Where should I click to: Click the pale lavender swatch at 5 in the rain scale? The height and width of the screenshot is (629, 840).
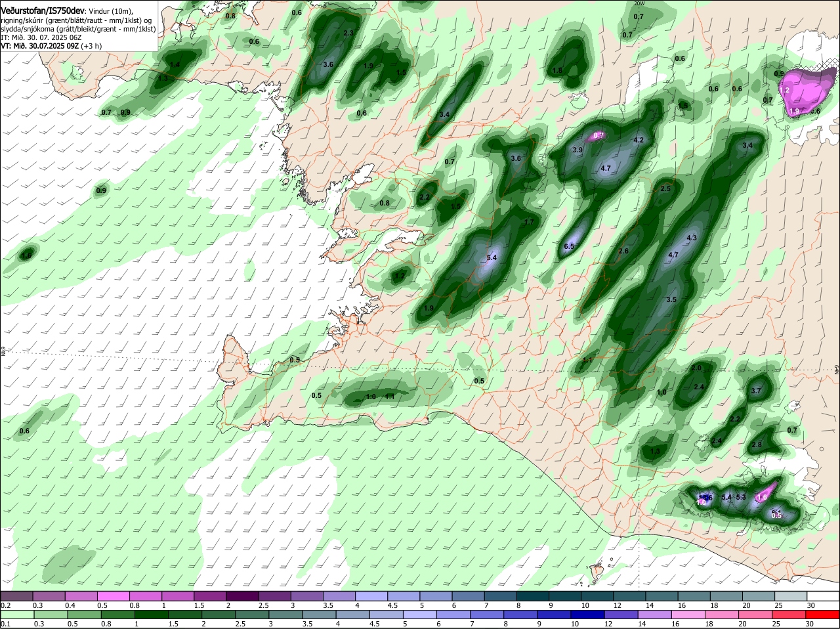coord(421,615)
